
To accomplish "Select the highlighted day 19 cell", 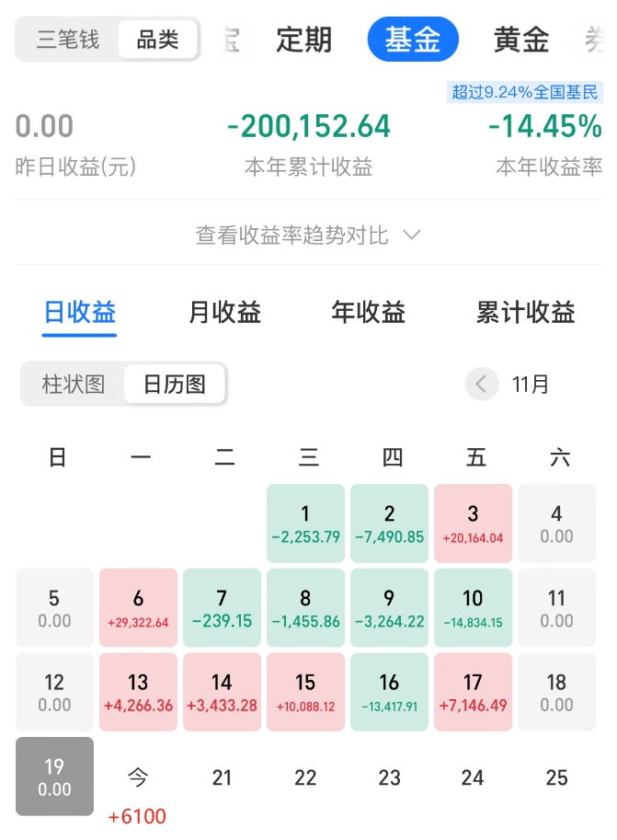I will coord(54,777).
